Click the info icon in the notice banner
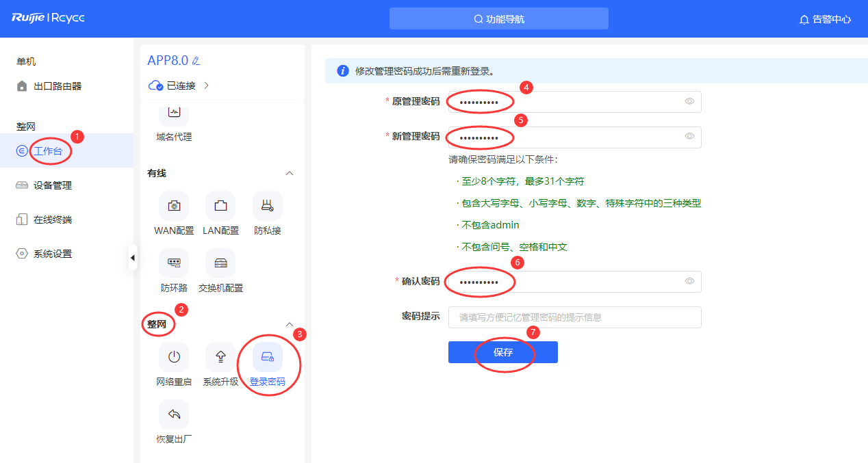The width and height of the screenshot is (868, 463). tap(343, 71)
